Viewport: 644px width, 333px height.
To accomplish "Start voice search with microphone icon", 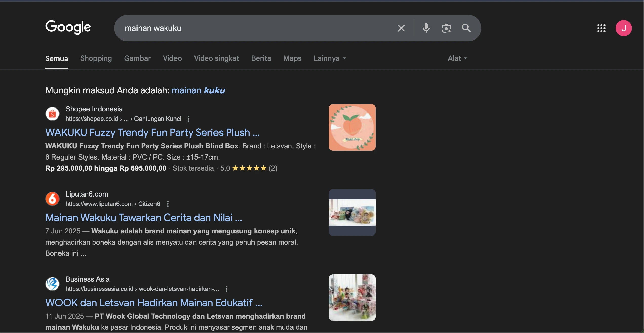I will [426, 28].
